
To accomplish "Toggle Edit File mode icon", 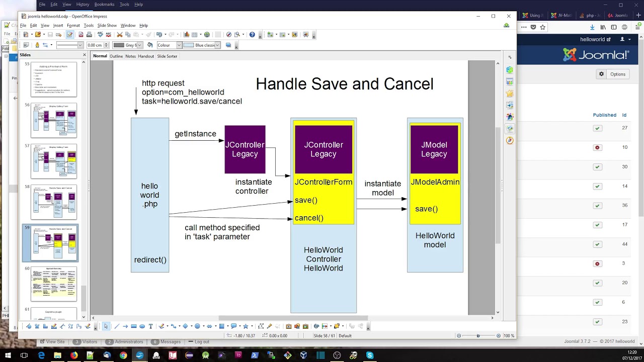I will click(69, 35).
